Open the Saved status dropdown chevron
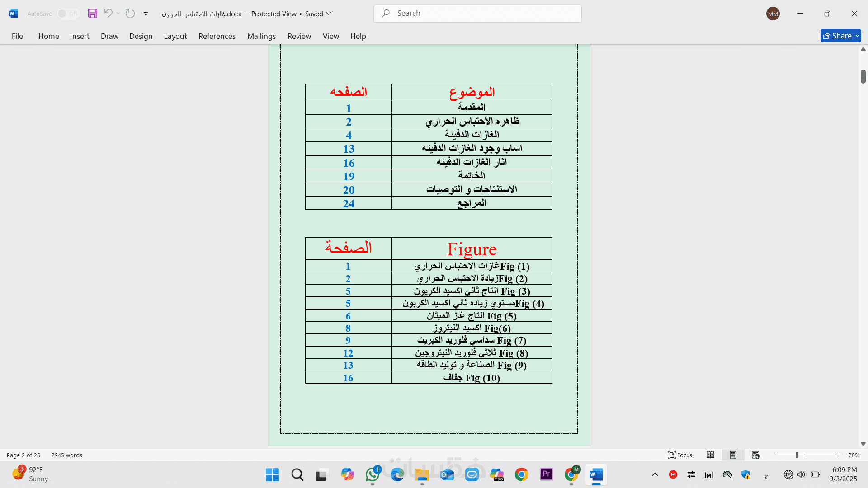The width and height of the screenshot is (868, 488). [x=329, y=14]
